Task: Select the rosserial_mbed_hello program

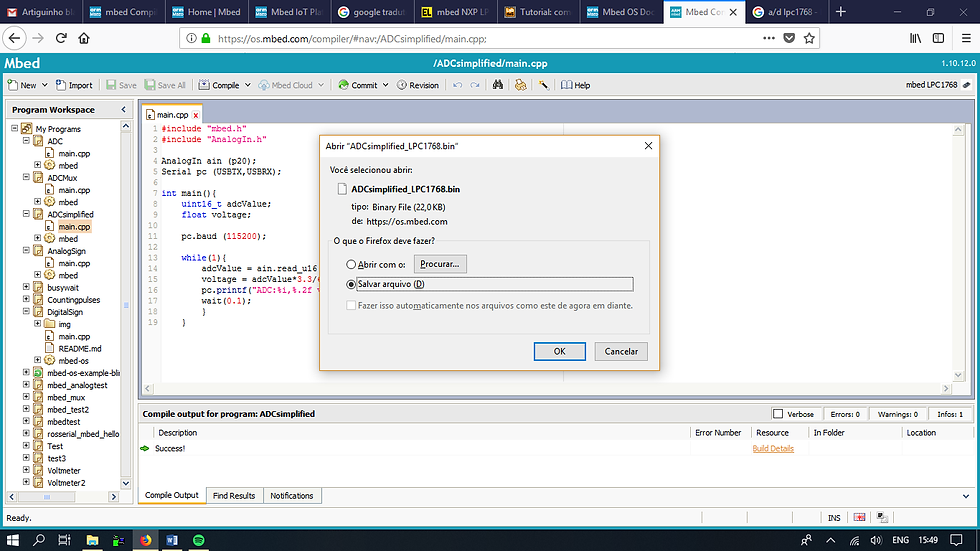Action: (x=83, y=434)
